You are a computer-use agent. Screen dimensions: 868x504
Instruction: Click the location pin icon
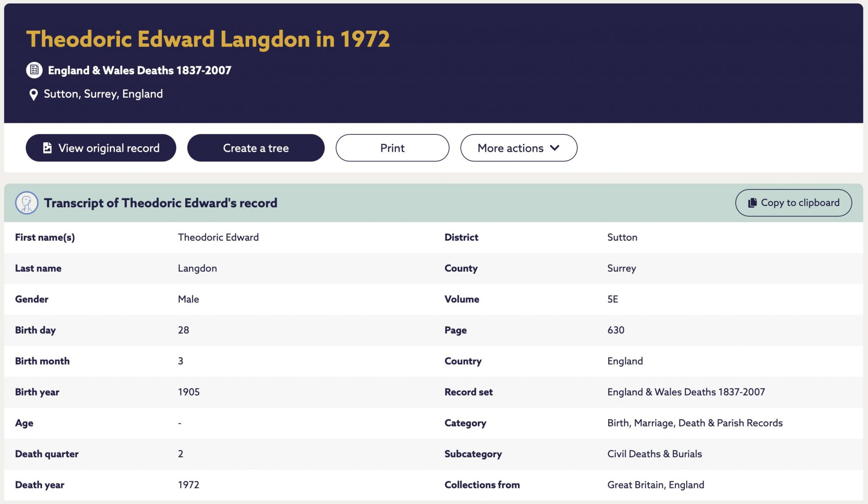33,95
